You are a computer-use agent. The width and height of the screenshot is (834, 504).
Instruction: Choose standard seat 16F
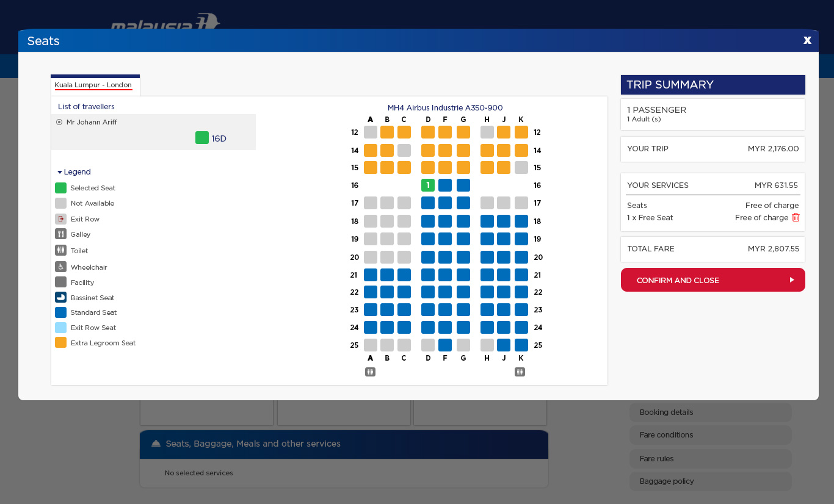coord(445,185)
